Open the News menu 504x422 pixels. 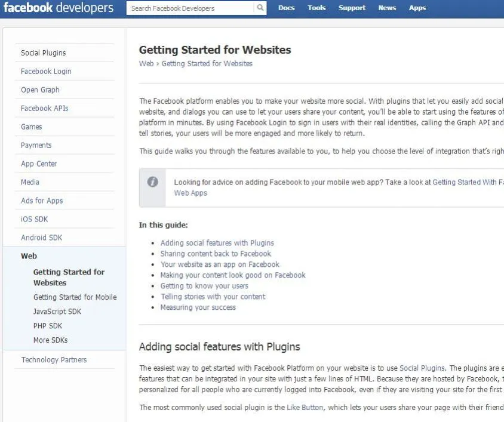387,8
